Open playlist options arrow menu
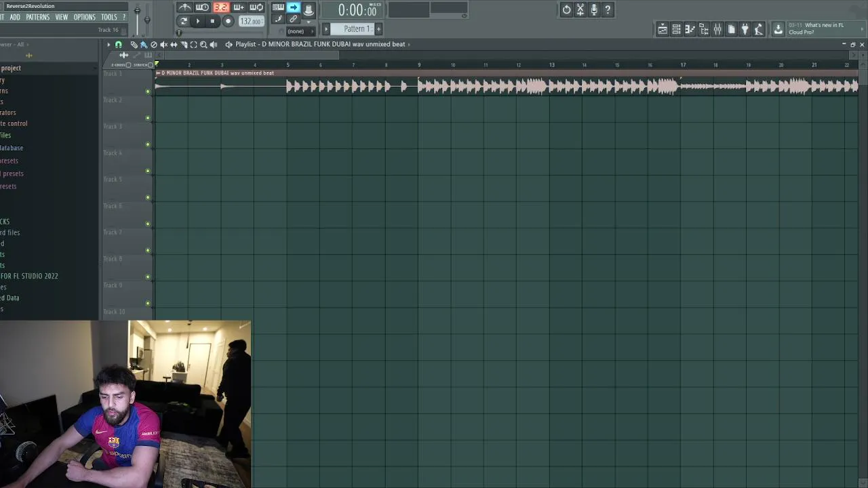868x488 pixels. 108,45
